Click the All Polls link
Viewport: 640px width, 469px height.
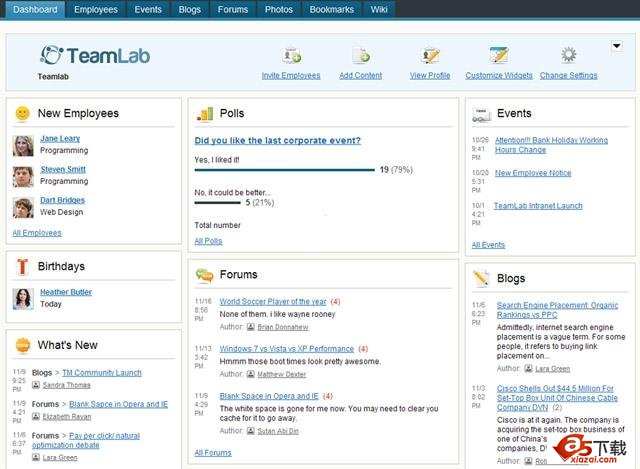[208, 241]
